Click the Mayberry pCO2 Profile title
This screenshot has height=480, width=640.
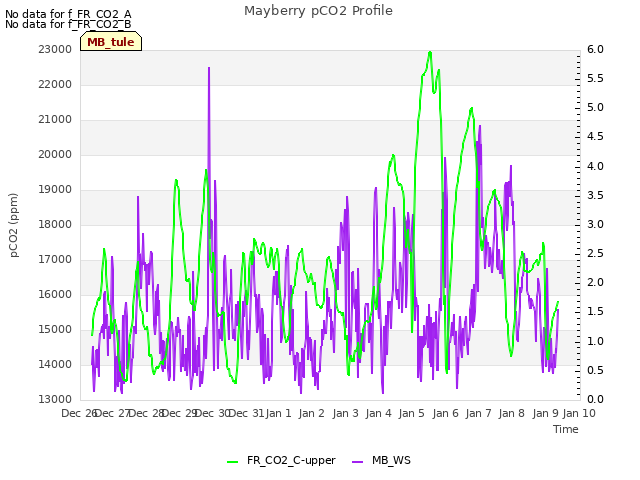pyautogui.click(x=318, y=11)
